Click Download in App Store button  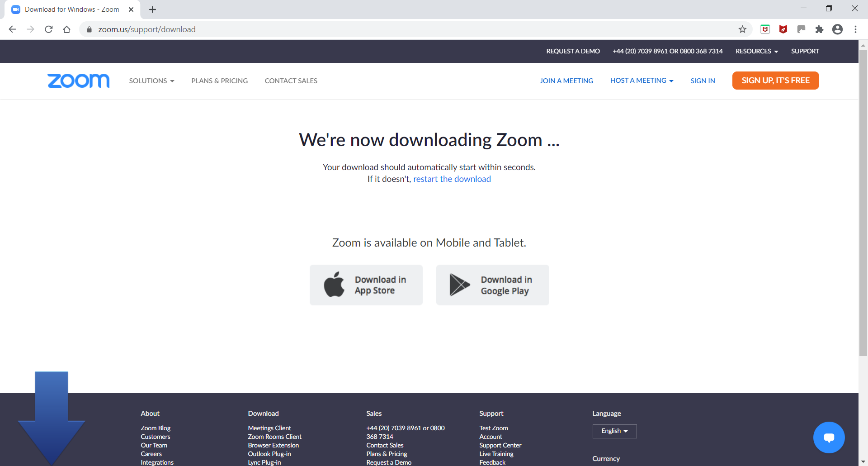[366, 285]
